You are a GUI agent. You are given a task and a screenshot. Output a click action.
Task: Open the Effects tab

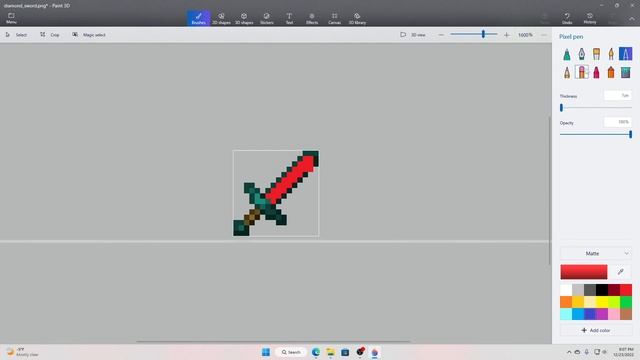312,18
